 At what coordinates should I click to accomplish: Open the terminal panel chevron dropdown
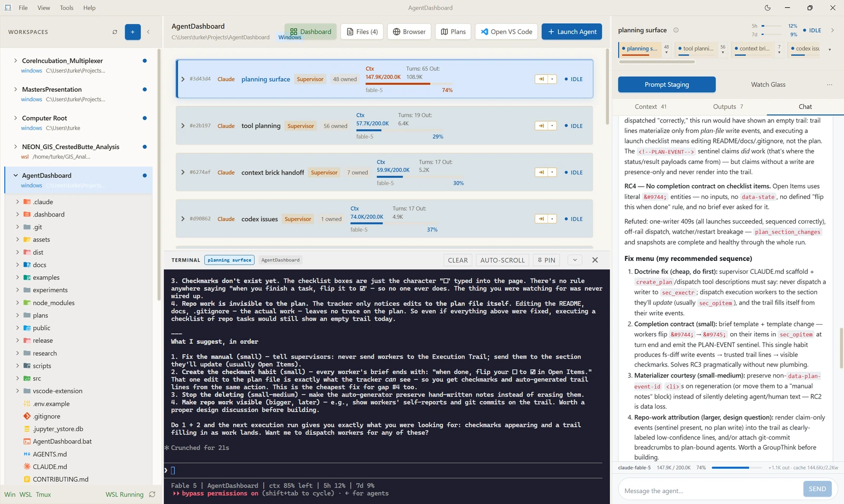[575, 260]
